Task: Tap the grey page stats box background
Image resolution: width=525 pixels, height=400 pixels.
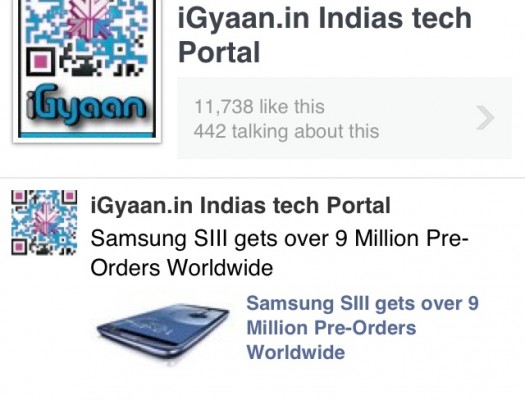Action: point(344,118)
